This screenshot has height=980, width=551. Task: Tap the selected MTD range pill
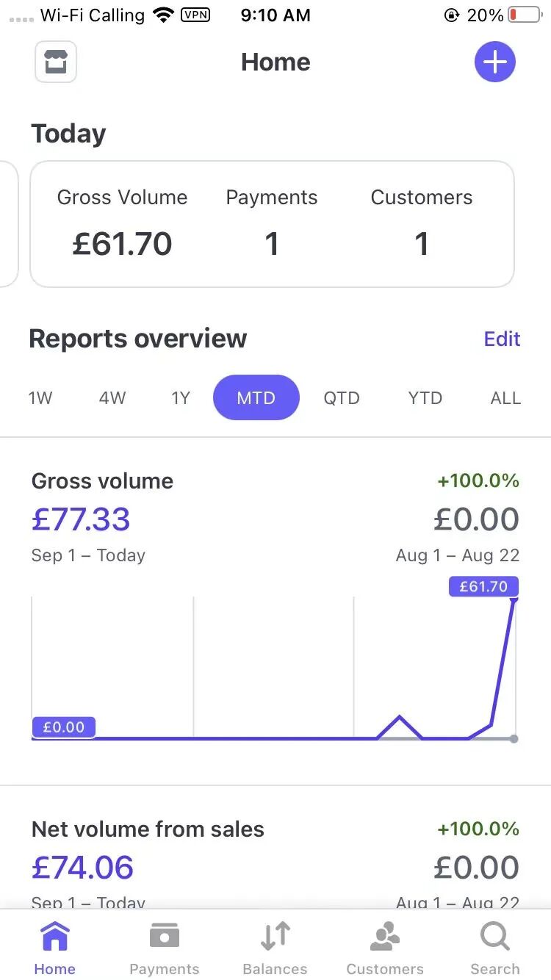pyautogui.click(x=256, y=397)
